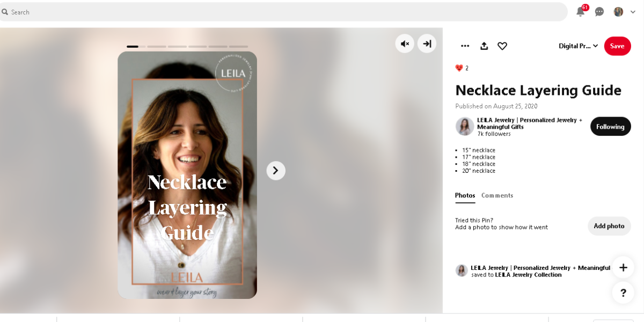Toggle the video mute speaker button
The image size is (644, 322).
[405, 43]
